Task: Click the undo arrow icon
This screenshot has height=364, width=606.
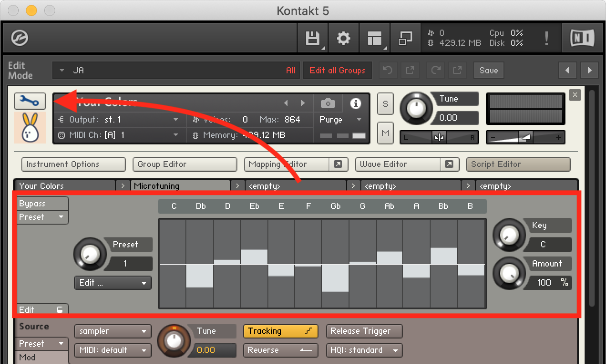Action: pos(388,70)
